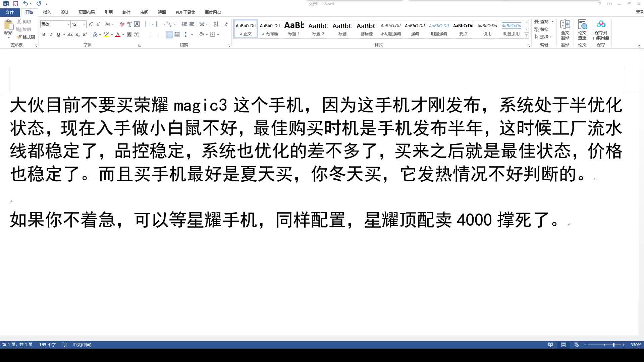Click language indicator 中文(中国)
Screen dimensions: 644x362
82,345
